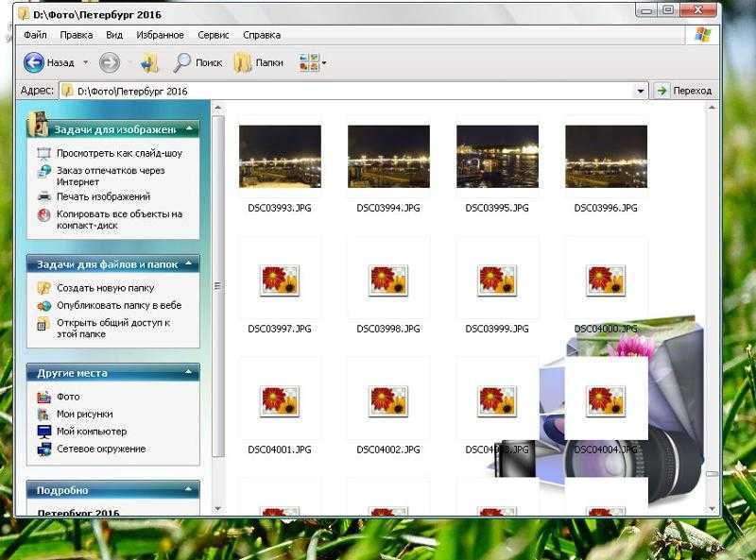Click the printer icon beside Печать изображений
This screenshot has width=756, height=560.
pyautogui.click(x=43, y=196)
